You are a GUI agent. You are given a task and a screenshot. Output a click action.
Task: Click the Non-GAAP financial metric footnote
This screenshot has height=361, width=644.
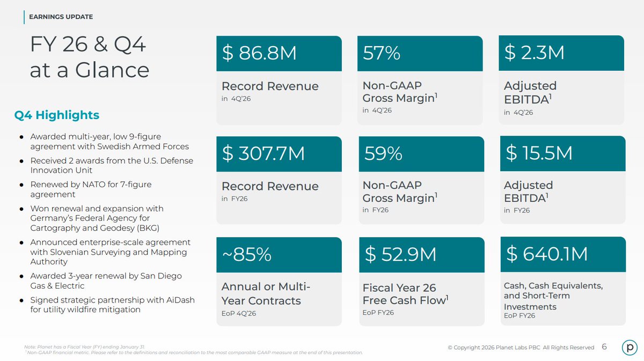tap(194, 352)
